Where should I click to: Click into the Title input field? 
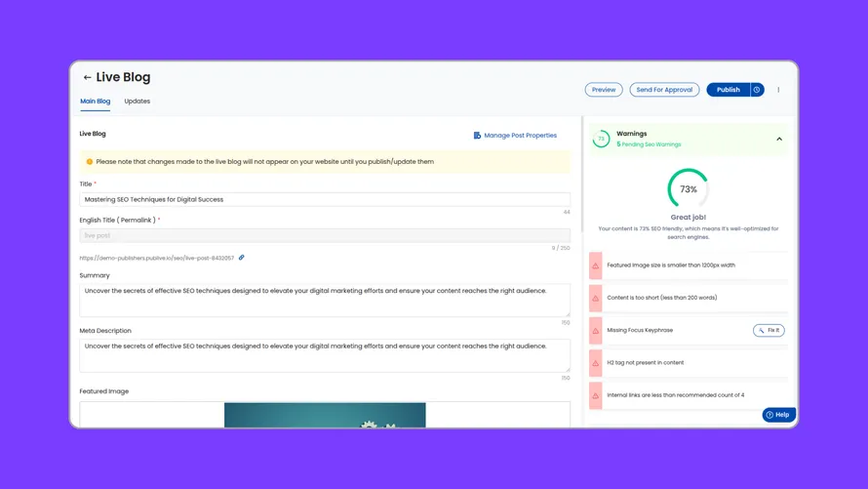pyautogui.click(x=325, y=199)
